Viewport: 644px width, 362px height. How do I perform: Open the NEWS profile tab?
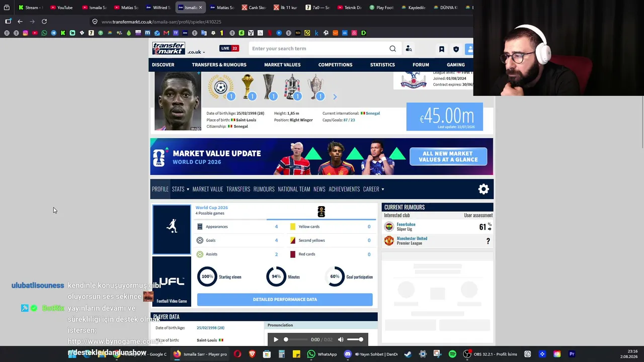coord(319,189)
